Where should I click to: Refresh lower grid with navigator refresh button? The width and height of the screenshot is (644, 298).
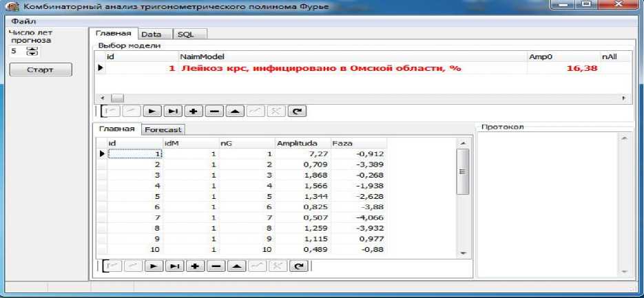coord(298,266)
